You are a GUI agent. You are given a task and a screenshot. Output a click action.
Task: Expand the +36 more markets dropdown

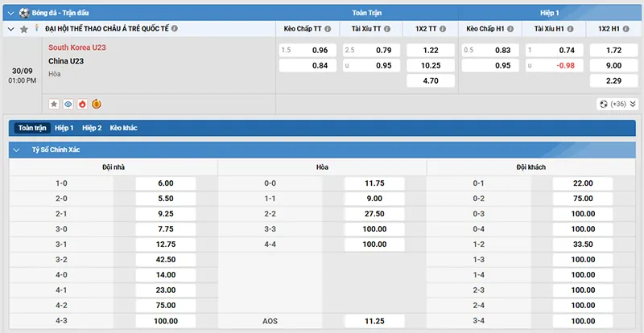pyautogui.click(x=617, y=105)
